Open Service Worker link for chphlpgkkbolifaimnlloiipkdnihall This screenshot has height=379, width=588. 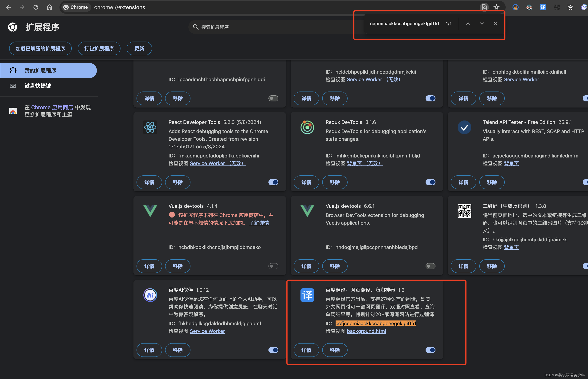[521, 79]
